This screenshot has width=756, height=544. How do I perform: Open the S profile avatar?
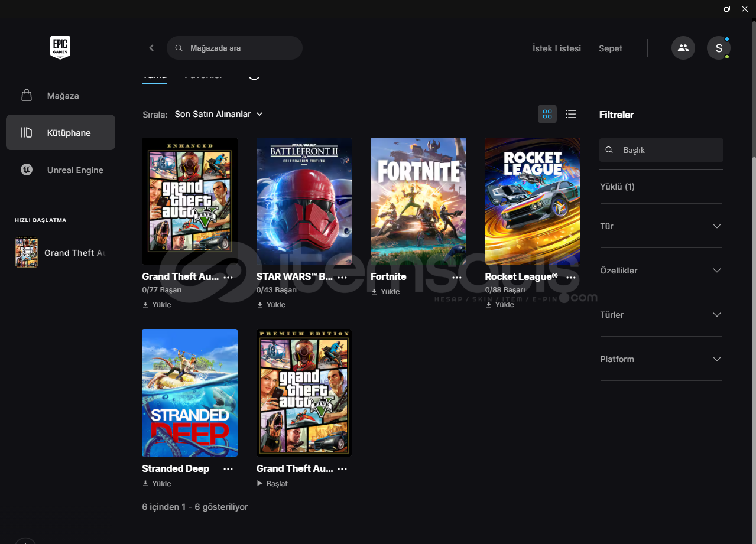point(719,48)
